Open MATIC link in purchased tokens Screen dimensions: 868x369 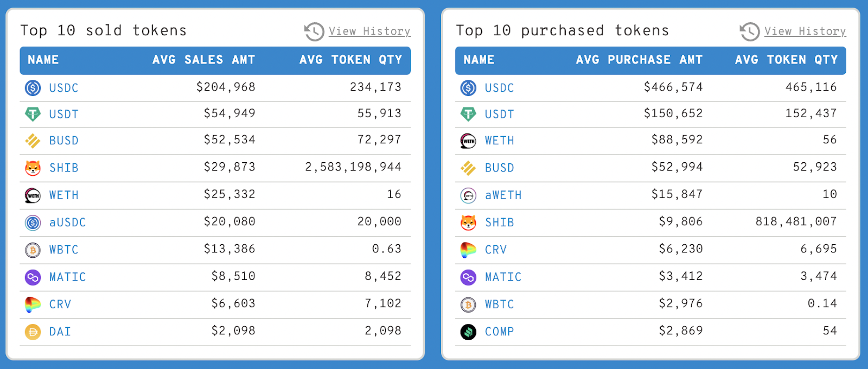tap(503, 277)
